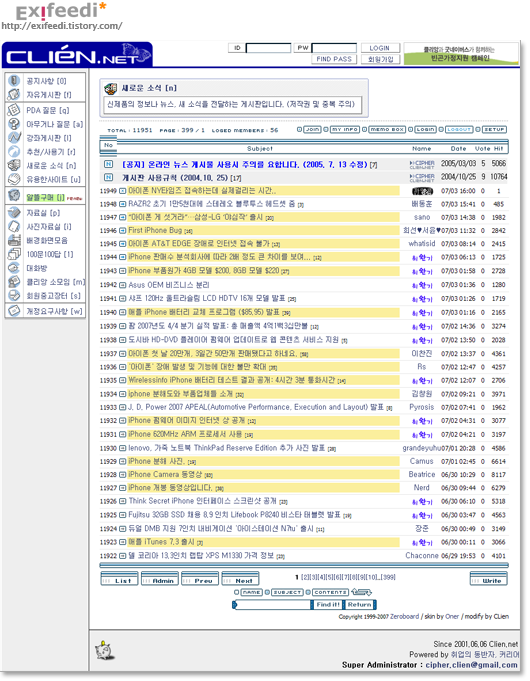The image size is (530, 681).
Task: Click LOGIN in the board menu strip
Action: point(425,129)
